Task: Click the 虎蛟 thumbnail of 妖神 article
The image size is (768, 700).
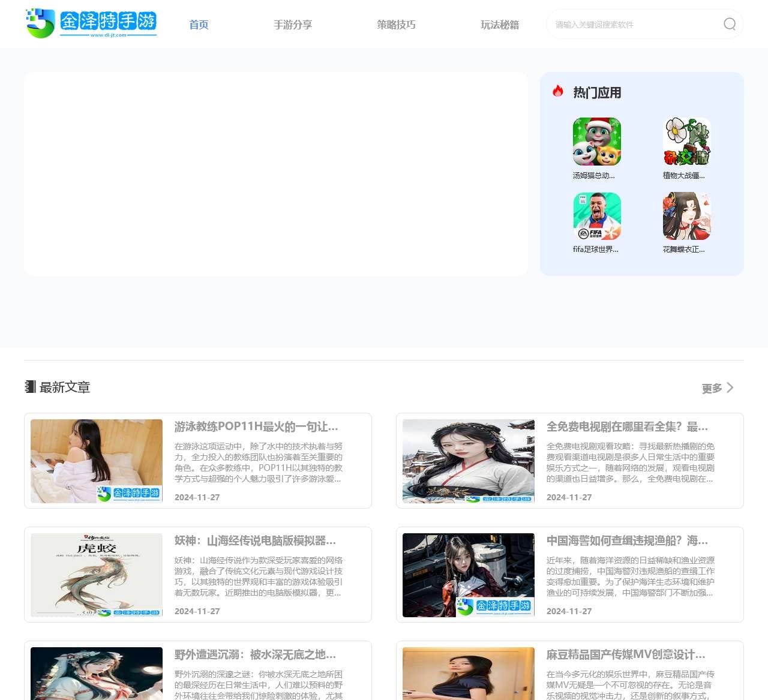Action: [x=97, y=575]
